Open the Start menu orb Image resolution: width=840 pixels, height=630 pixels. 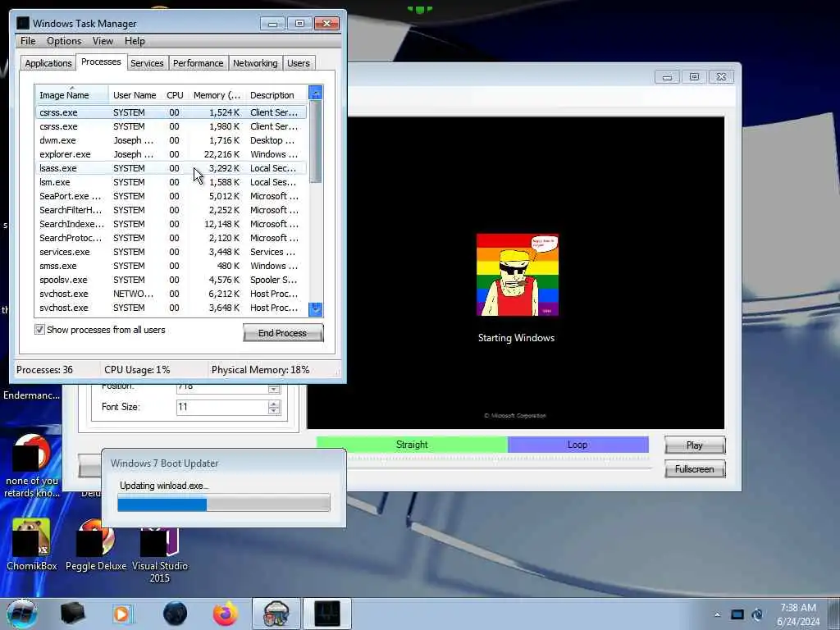22,614
